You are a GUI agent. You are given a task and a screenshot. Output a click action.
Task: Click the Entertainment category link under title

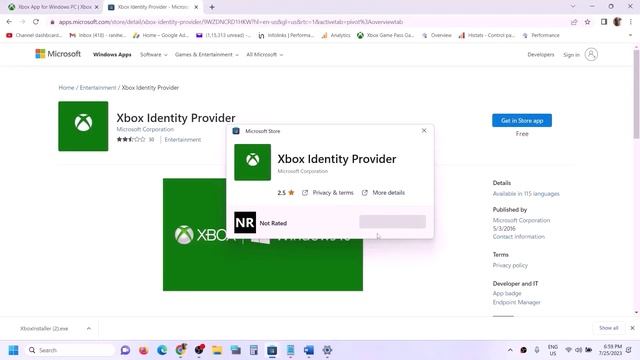coord(183,140)
